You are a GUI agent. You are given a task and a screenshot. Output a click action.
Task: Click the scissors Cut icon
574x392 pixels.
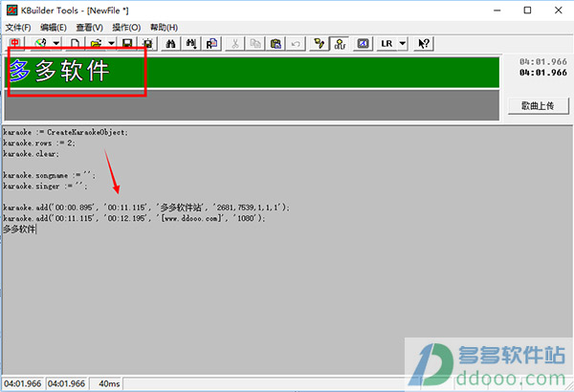[x=235, y=44]
